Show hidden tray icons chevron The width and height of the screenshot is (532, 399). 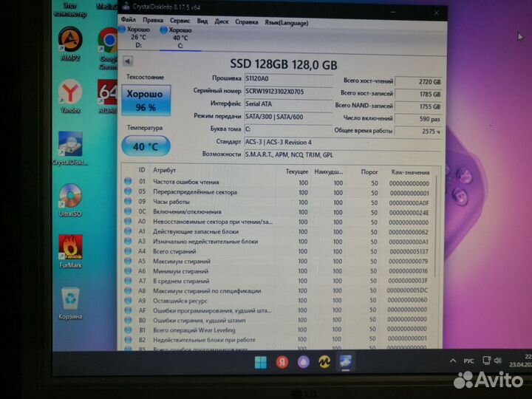[452, 361]
